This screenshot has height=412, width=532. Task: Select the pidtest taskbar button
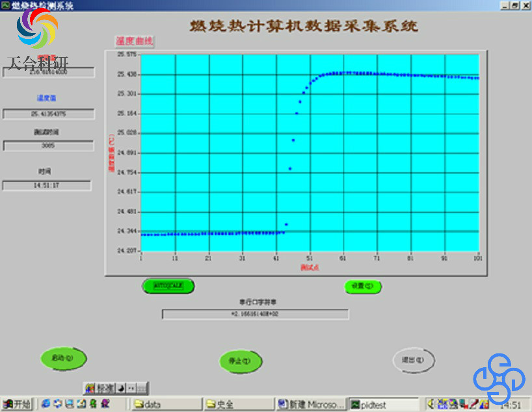tap(382, 404)
